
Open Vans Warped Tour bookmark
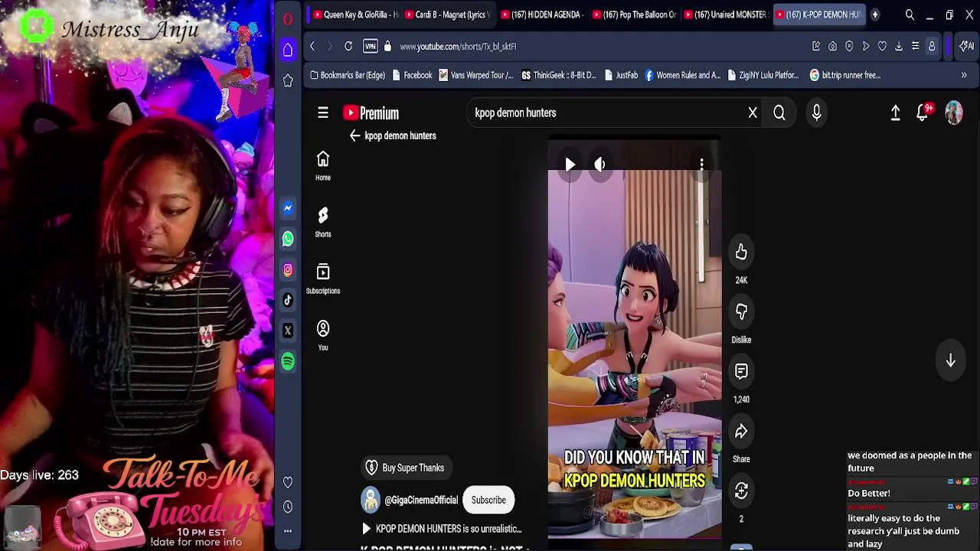pos(476,75)
